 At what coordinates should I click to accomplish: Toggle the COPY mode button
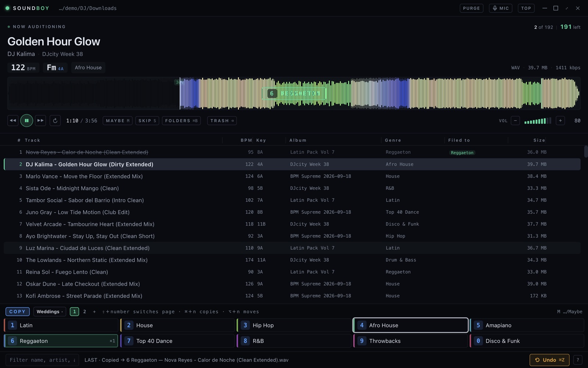point(18,312)
